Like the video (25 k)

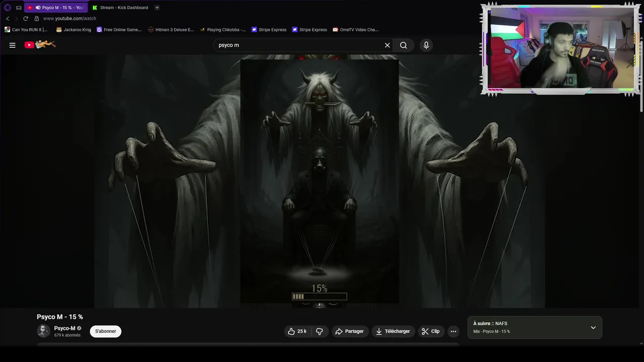tap(297, 331)
